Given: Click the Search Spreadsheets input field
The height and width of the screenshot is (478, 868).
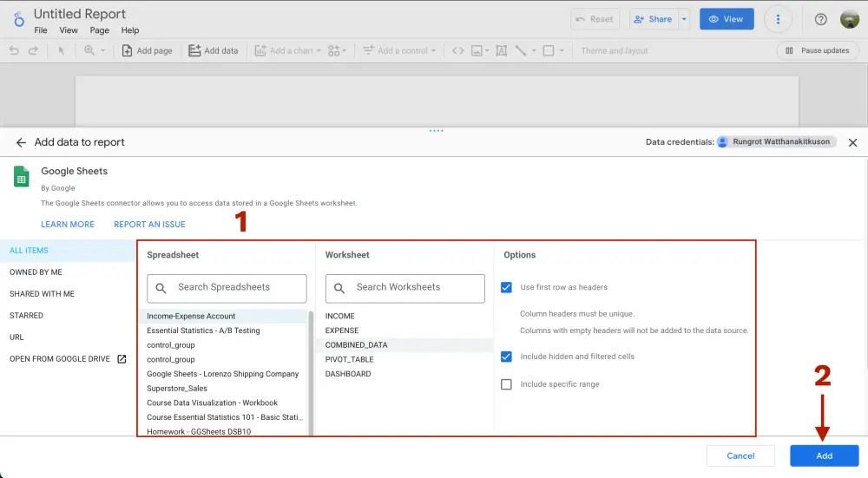Looking at the screenshot, I should [227, 288].
